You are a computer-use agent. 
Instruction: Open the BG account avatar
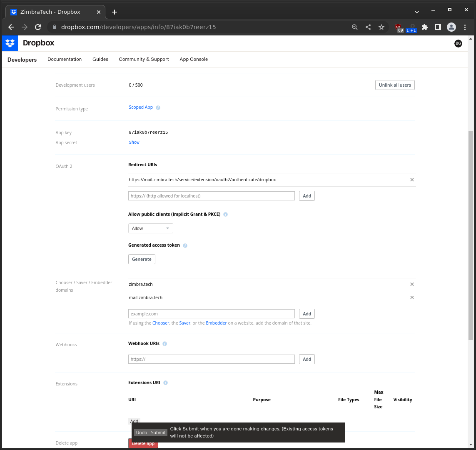458,43
